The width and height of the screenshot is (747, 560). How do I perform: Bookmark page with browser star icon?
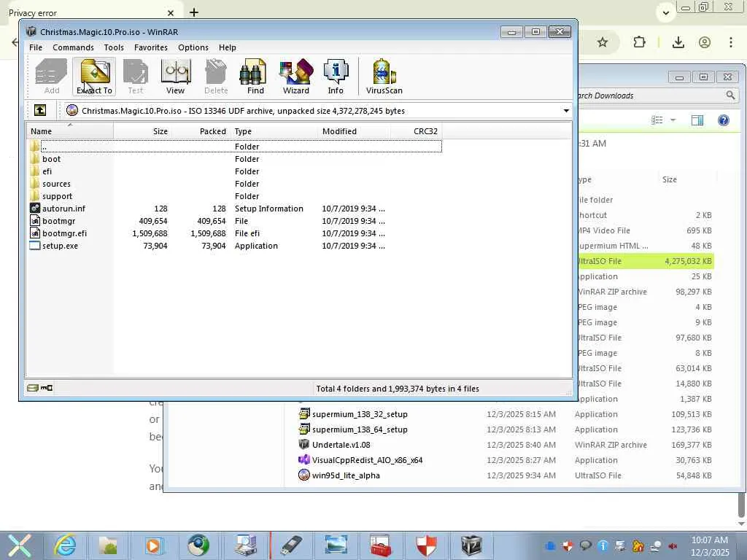(603, 42)
